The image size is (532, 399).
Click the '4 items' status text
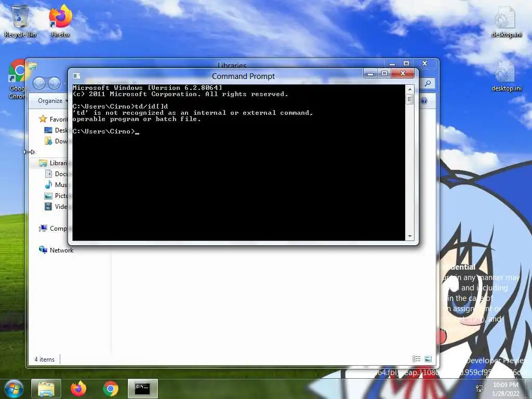[45, 360]
